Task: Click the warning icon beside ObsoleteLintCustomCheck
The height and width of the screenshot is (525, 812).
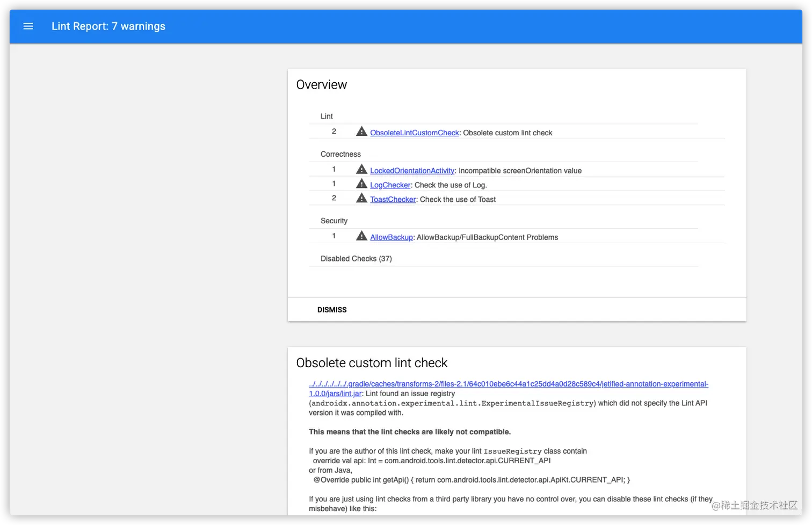Action: tap(361, 131)
